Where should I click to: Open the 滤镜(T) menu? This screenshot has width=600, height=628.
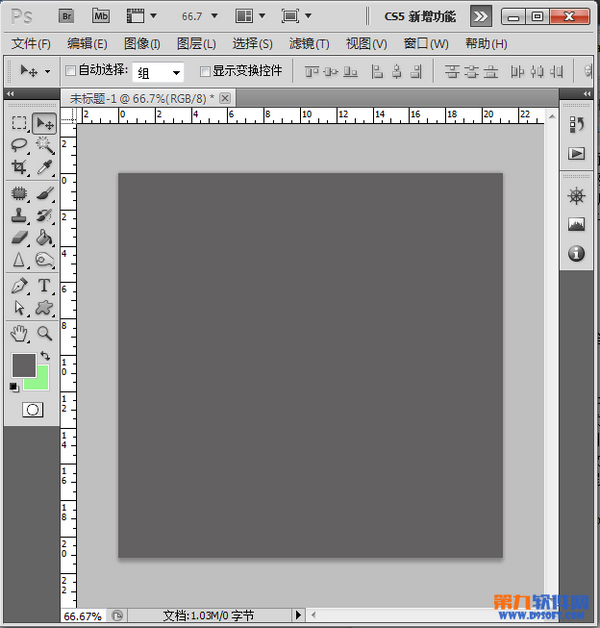[x=309, y=43]
